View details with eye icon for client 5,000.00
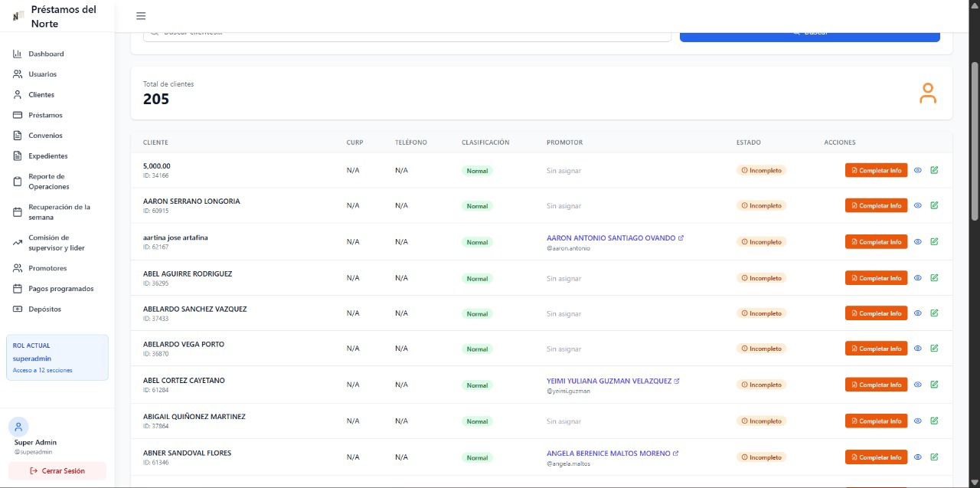 pos(918,170)
